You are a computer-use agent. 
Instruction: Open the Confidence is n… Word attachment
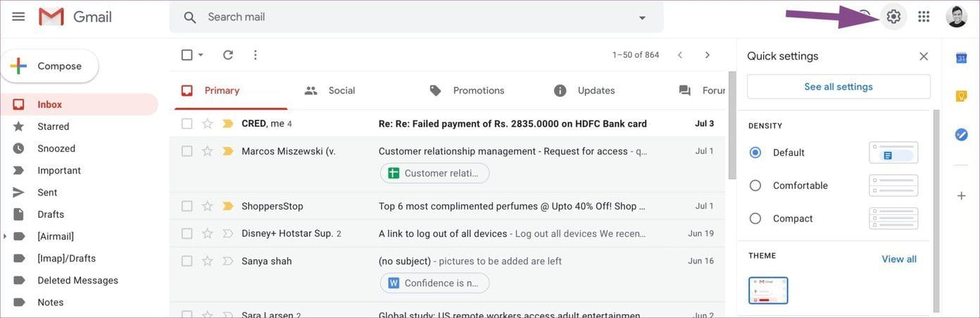[434, 283]
